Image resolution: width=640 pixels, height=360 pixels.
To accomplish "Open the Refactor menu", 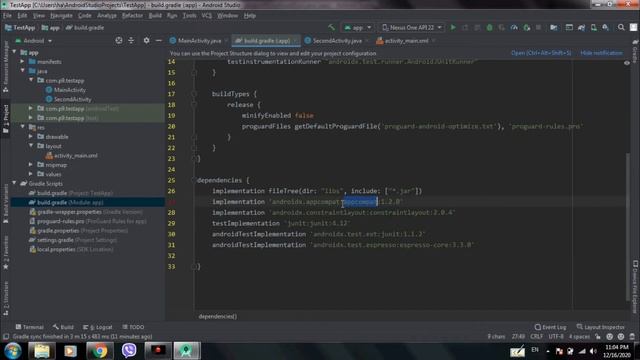I will 132,16.
